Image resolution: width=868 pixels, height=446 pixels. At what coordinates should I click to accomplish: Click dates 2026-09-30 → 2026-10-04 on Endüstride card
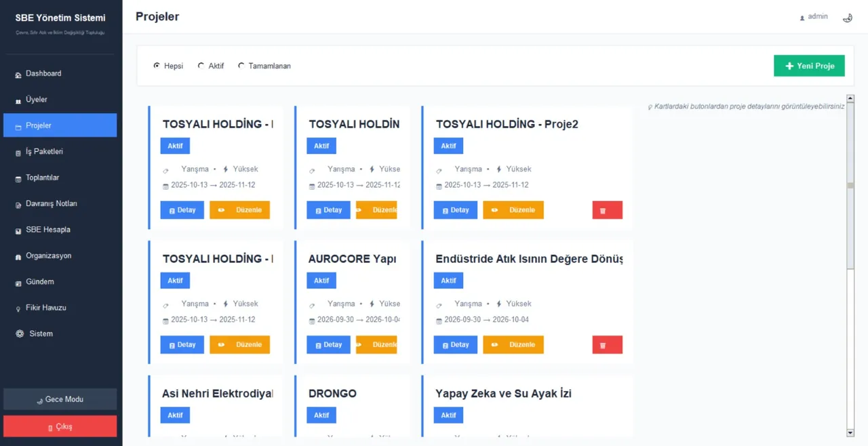point(486,320)
